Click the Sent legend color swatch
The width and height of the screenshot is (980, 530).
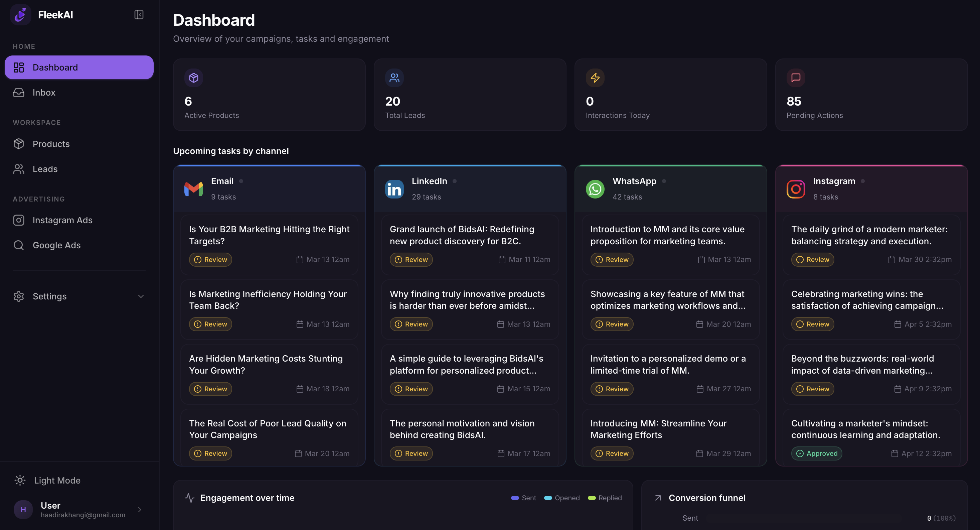515,498
